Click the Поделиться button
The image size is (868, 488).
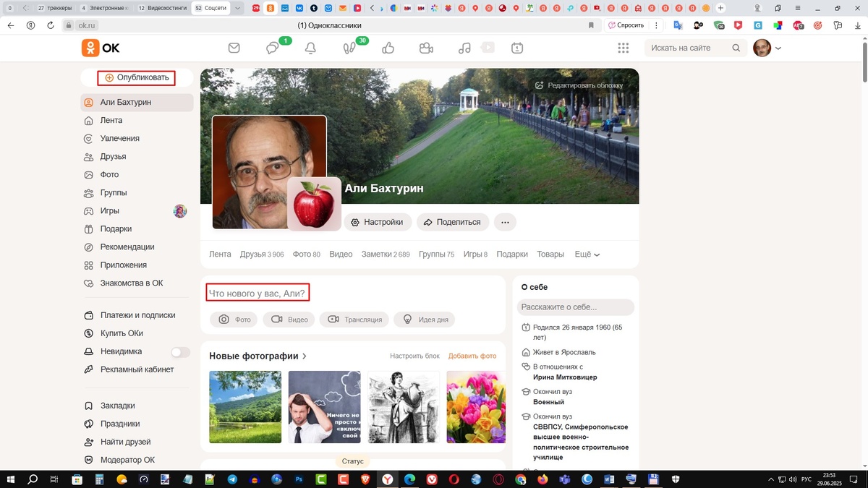(453, 223)
